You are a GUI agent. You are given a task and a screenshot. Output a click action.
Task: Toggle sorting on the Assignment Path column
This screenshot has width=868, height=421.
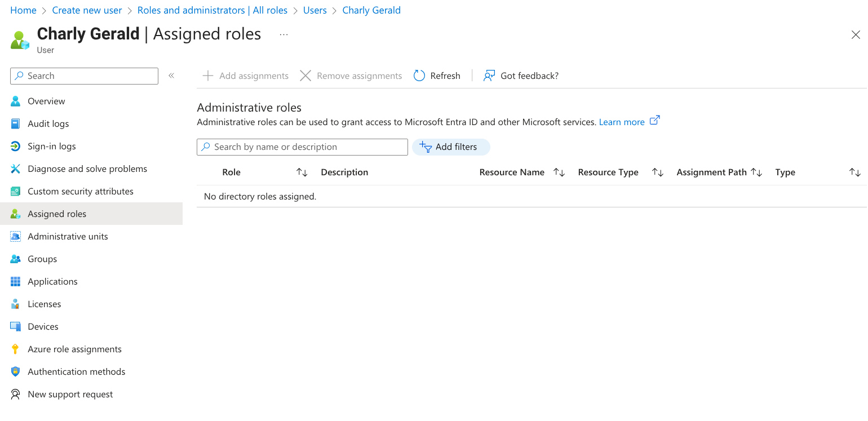(757, 172)
